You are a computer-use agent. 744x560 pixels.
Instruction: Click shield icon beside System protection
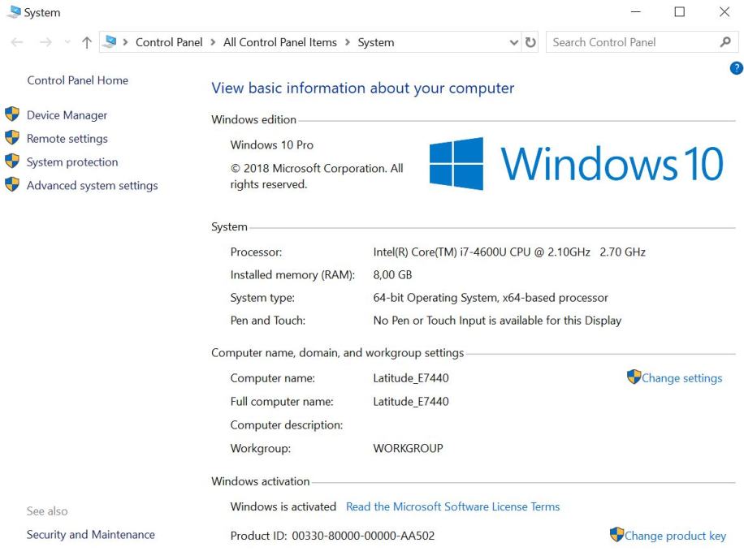(12, 162)
